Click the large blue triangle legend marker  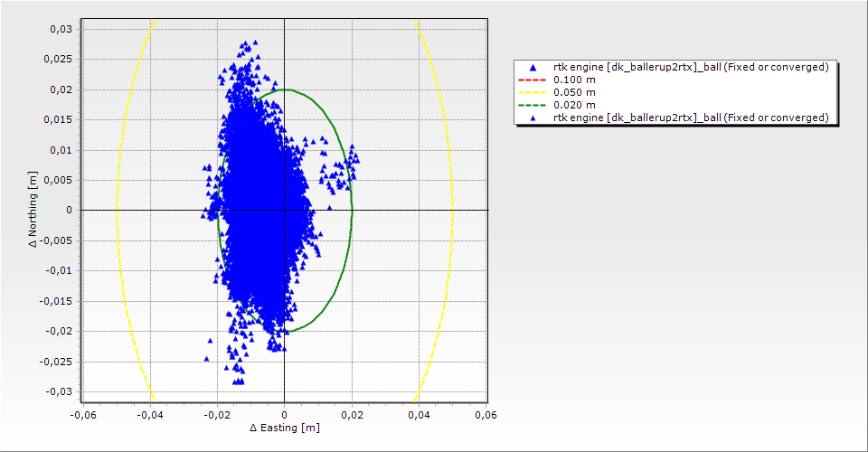click(x=533, y=68)
